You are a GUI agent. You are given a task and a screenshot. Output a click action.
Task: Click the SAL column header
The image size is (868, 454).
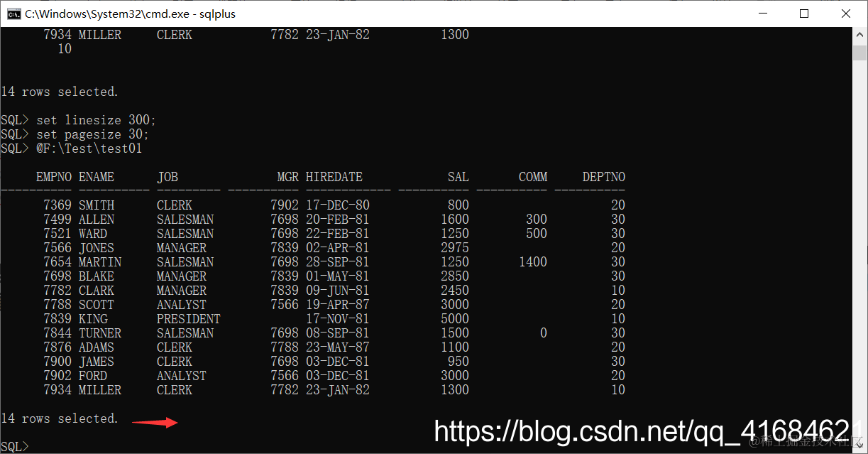[x=458, y=177]
